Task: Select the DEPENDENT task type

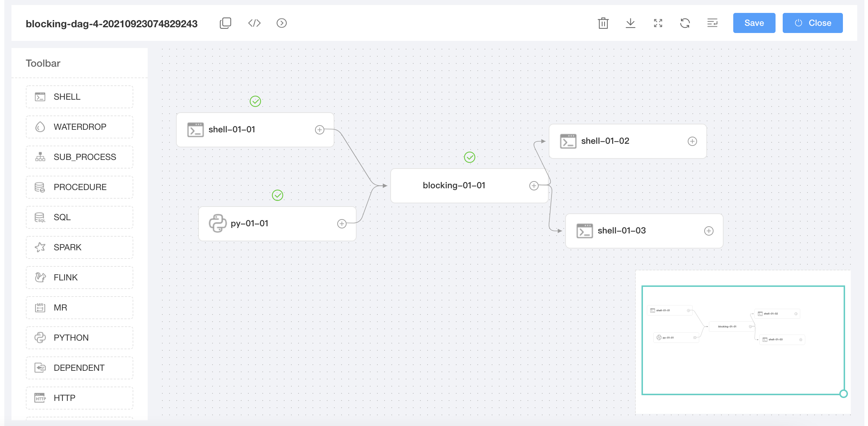Action: (x=80, y=368)
